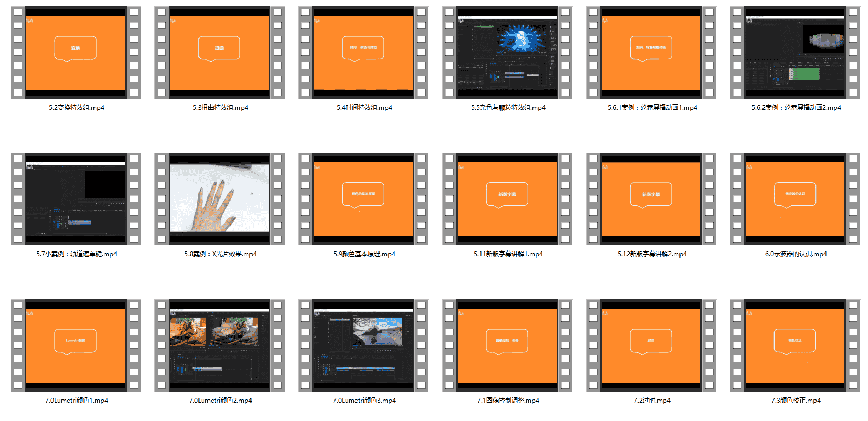Click the 7.0Lumetri颜色1.mp4 file name
The image size is (868, 421).
tap(77, 401)
